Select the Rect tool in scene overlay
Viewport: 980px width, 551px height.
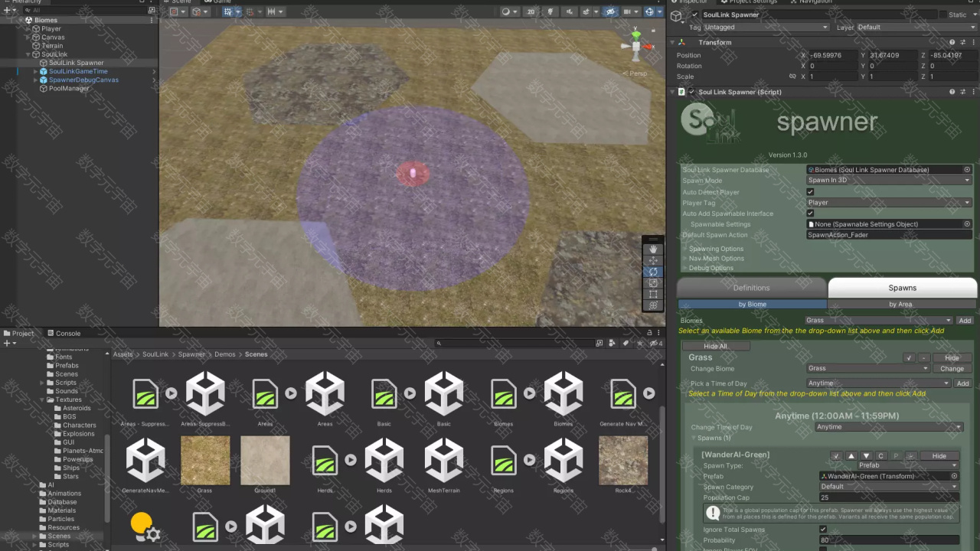pyautogui.click(x=653, y=294)
